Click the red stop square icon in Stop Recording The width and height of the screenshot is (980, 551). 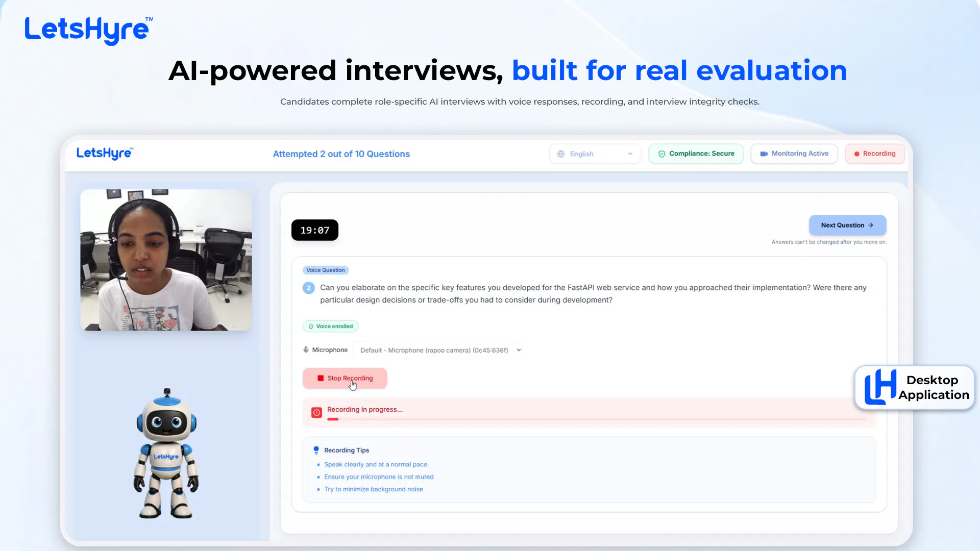pos(321,378)
